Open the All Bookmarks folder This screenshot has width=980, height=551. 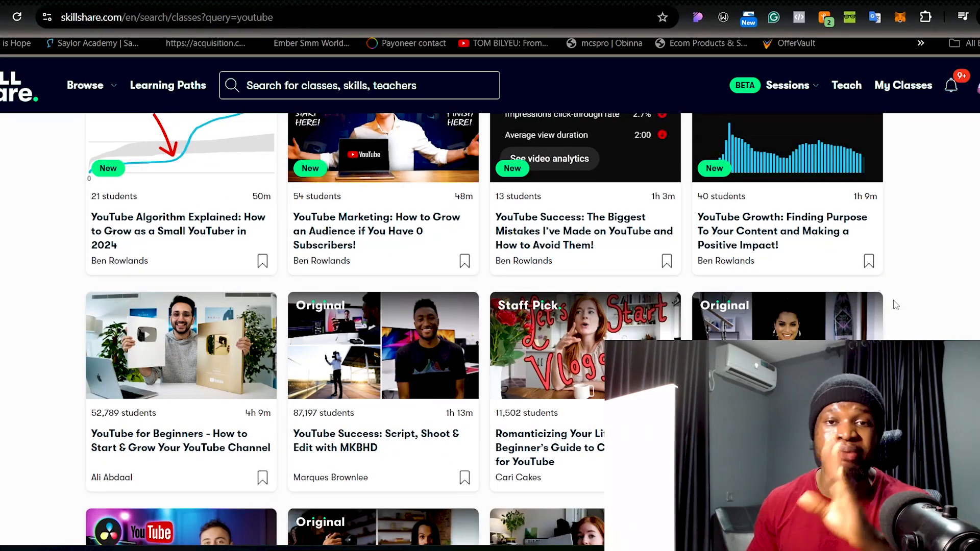[x=964, y=43]
